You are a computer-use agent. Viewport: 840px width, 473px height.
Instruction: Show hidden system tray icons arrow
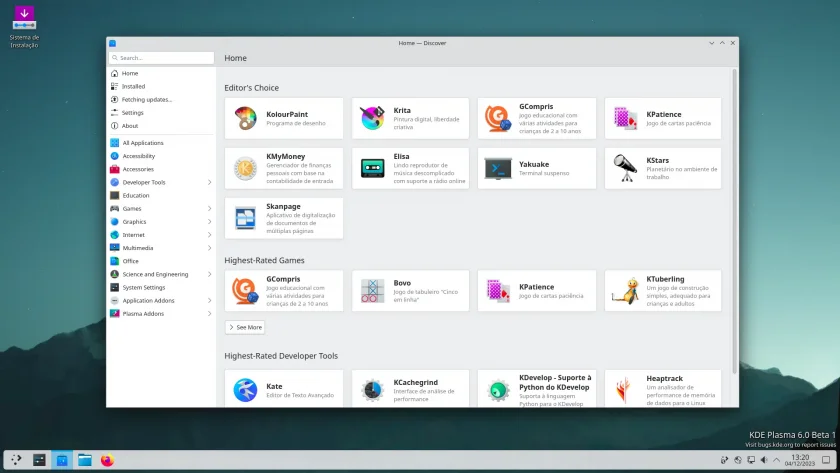coord(777,460)
